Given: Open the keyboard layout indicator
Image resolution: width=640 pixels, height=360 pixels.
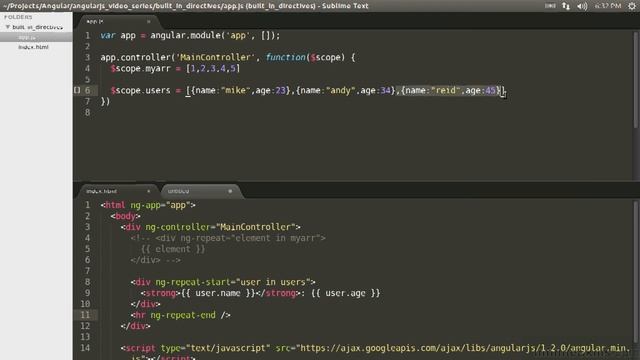Looking at the screenshot, I should (550, 6).
